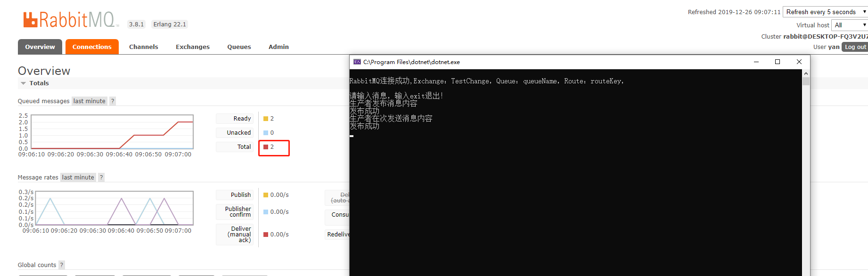This screenshot has width=868, height=276.
Task: Open the Channels tab
Action: 144,47
